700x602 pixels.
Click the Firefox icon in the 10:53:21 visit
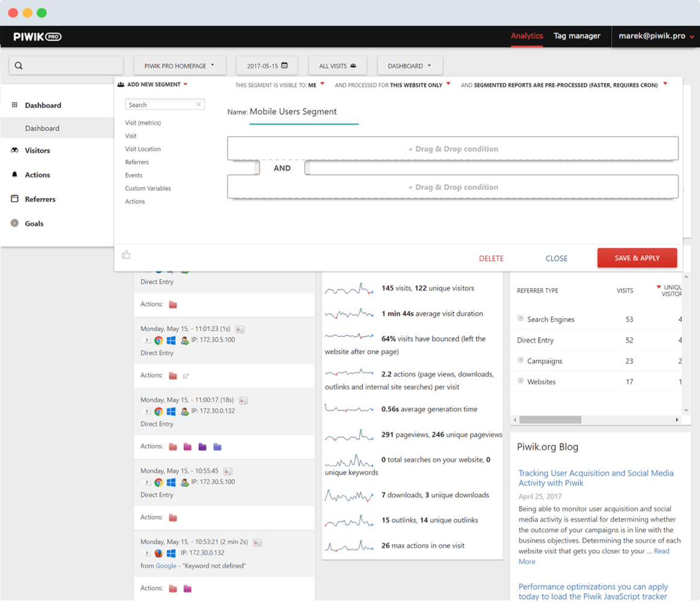pyautogui.click(x=158, y=553)
